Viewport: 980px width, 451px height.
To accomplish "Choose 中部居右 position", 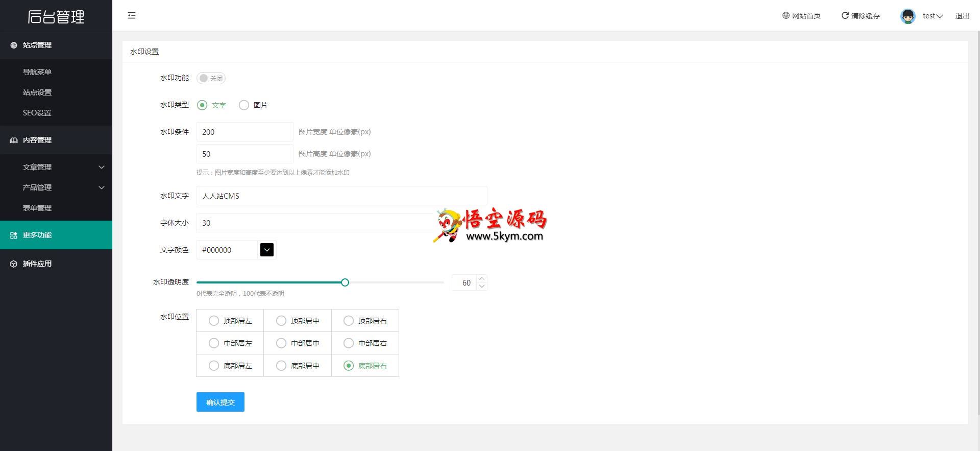I will tap(365, 343).
